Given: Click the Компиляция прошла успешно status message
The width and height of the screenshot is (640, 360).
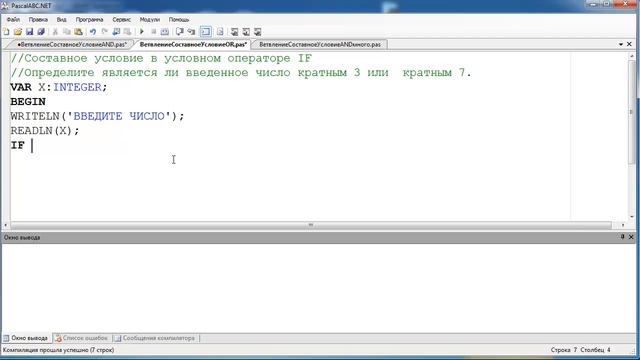Looking at the screenshot, I should 58,350.
